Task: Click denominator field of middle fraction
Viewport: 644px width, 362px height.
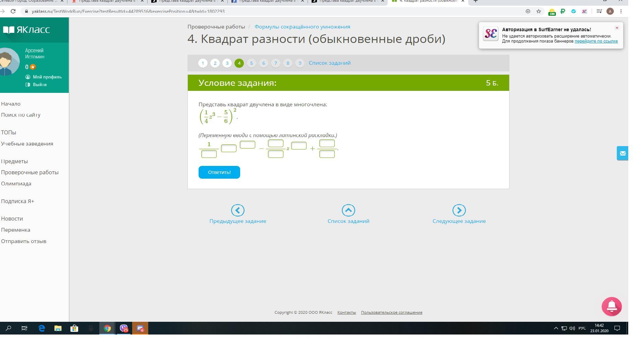Action: click(x=276, y=154)
